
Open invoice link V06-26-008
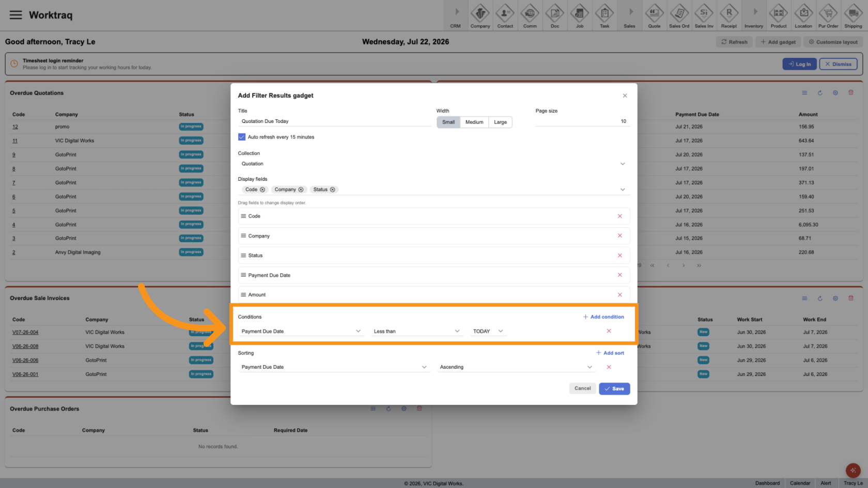[x=25, y=347]
